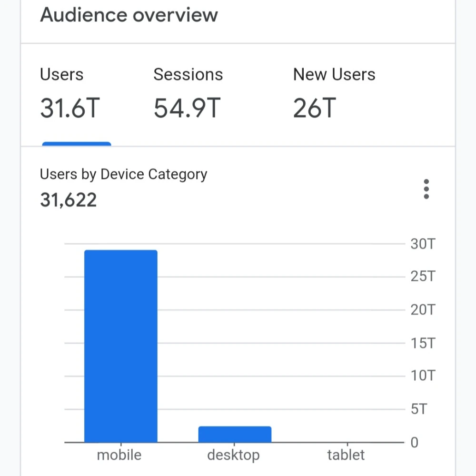Image resolution: width=476 pixels, height=476 pixels.
Task: Select the mobile axis label
Action: [x=119, y=455]
